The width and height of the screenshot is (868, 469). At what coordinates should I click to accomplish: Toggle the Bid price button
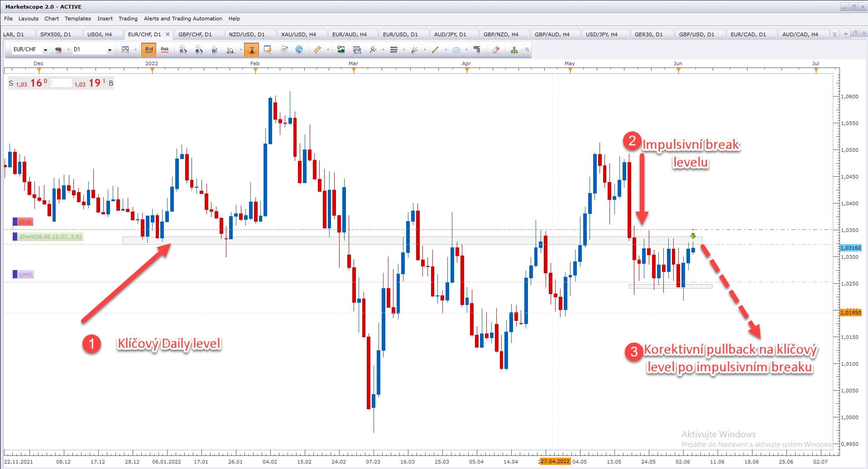click(149, 49)
